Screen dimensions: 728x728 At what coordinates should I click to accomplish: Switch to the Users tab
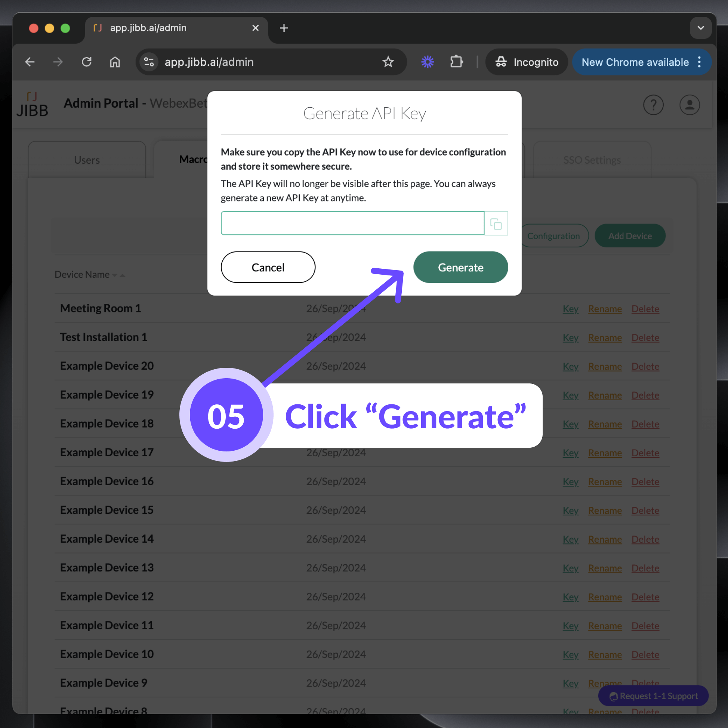[87, 160]
